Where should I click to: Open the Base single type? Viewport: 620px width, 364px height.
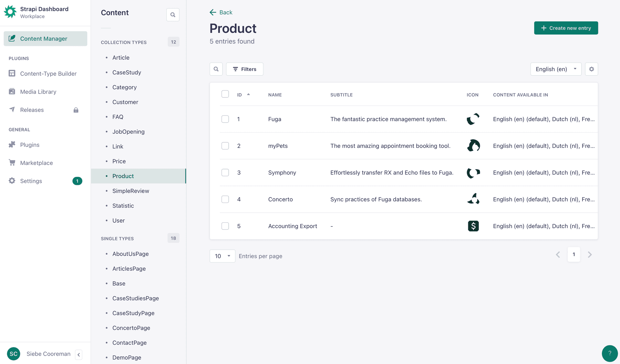pyautogui.click(x=119, y=284)
